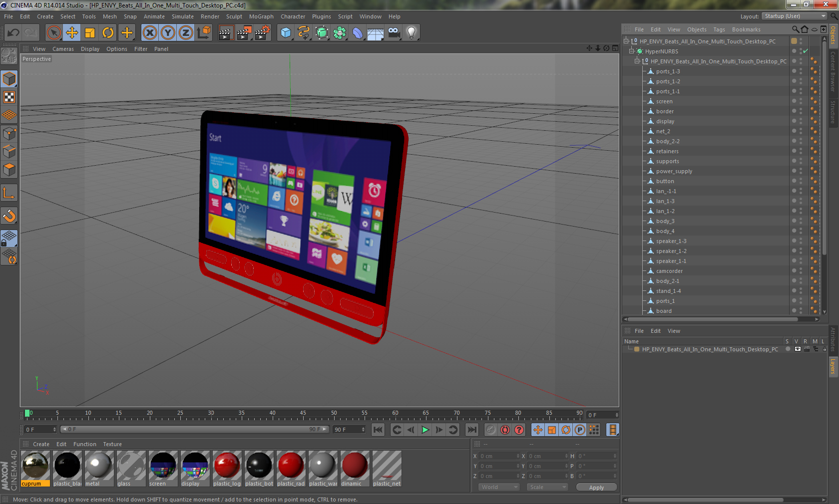Select the Rotate tool
This screenshot has width=839, height=504.
click(x=108, y=33)
